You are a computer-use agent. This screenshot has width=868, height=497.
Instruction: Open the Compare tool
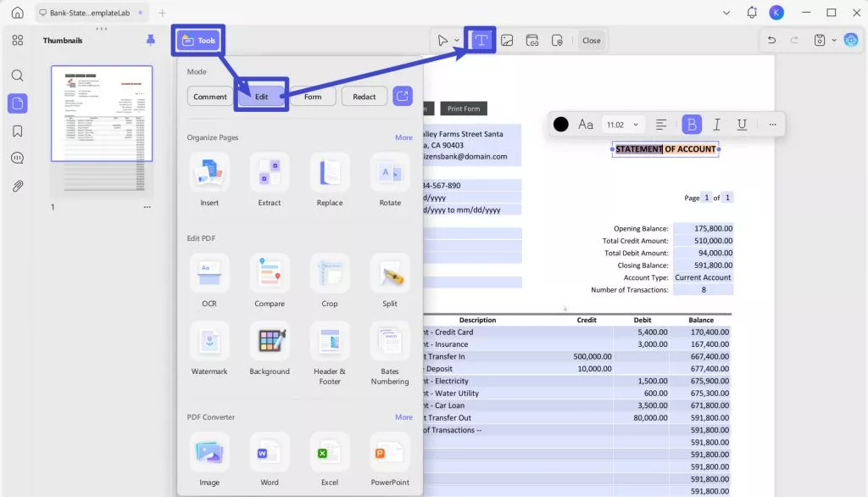pyautogui.click(x=270, y=282)
